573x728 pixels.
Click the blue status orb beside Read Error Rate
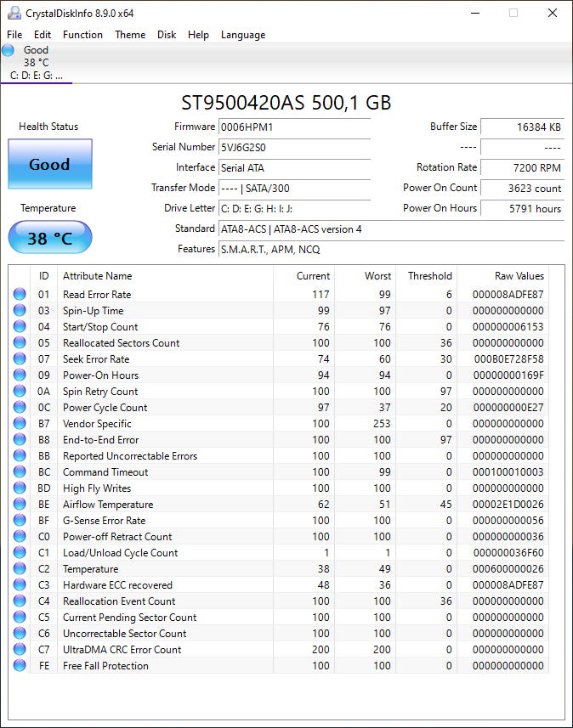coord(20,295)
